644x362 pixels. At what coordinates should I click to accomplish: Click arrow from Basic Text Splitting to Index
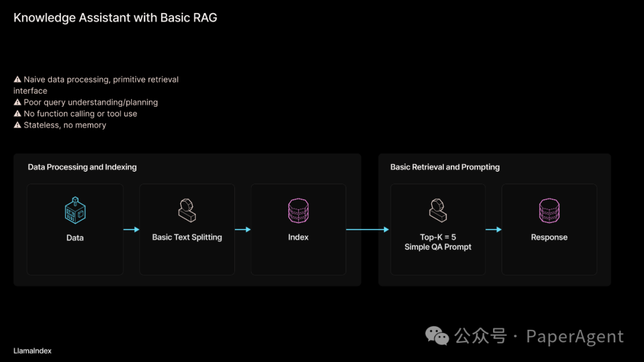[x=243, y=230]
